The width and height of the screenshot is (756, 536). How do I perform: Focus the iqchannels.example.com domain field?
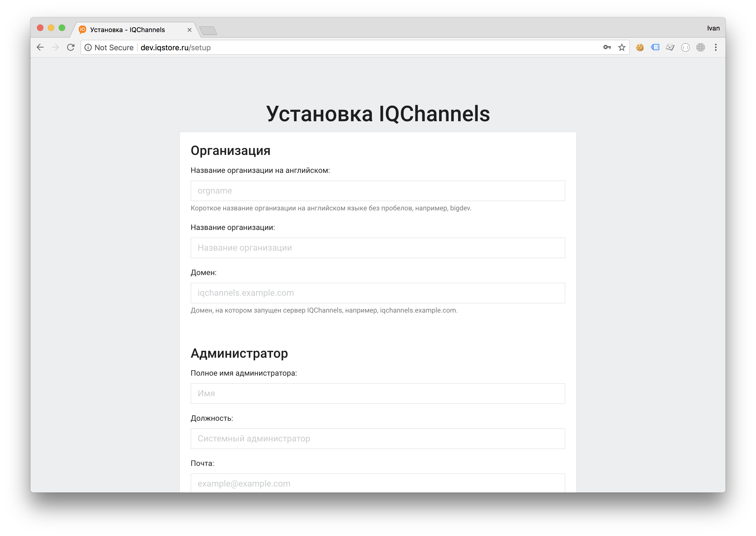coord(377,293)
